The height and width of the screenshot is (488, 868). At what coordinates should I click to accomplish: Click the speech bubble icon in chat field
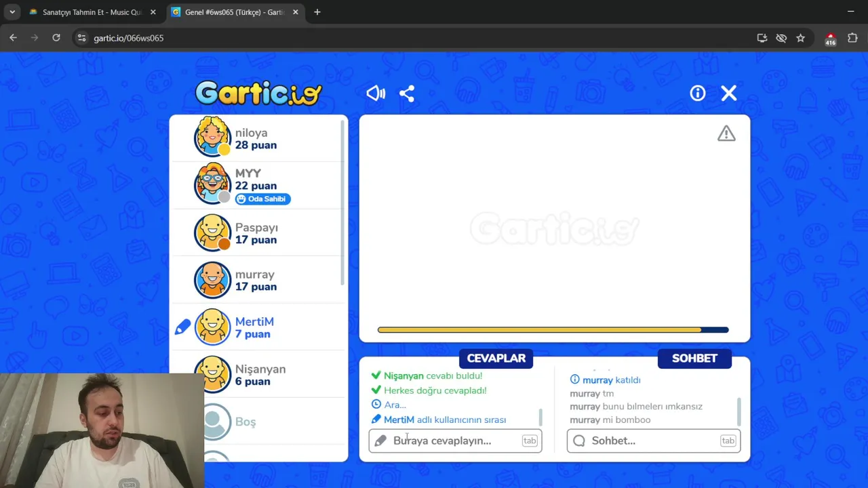tap(579, 441)
